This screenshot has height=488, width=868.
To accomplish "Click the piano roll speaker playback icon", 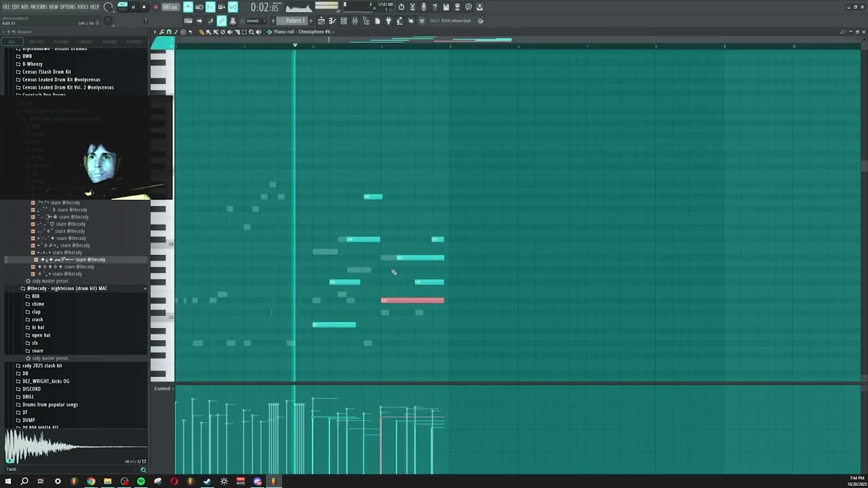I will pos(258,32).
